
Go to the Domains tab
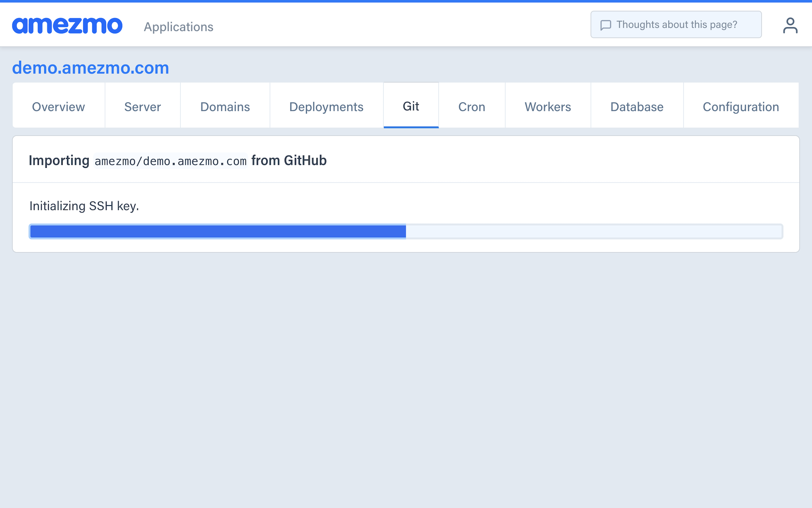tap(225, 106)
